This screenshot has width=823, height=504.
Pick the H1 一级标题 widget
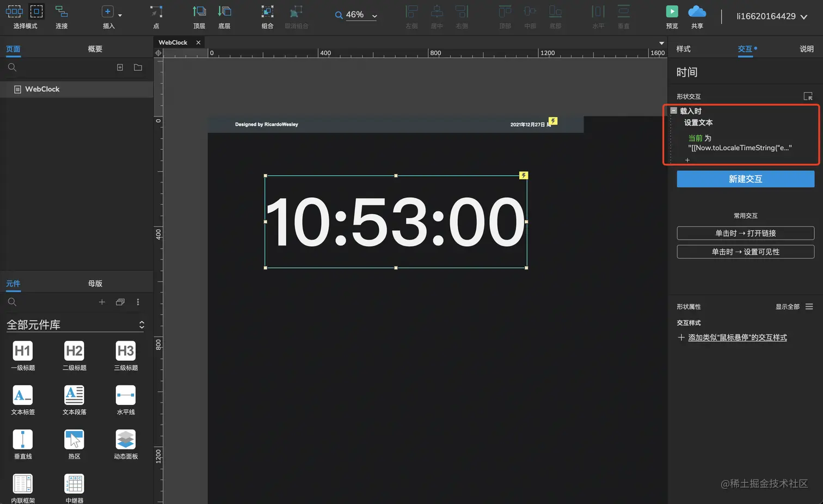click(23, 356)
